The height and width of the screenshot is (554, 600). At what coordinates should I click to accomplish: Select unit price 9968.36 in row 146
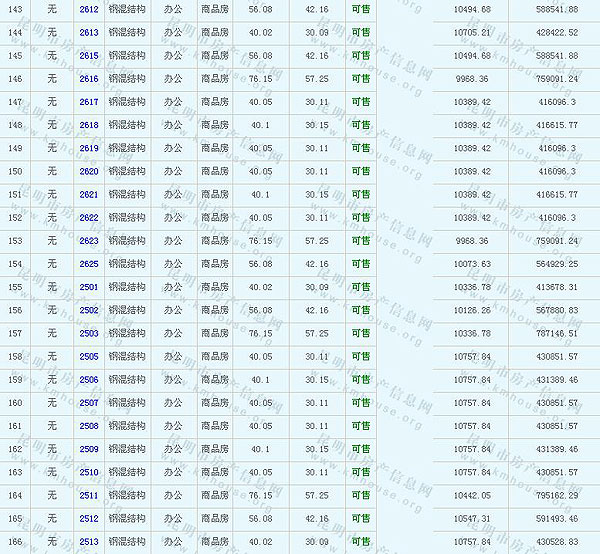[x=472, y=78]
